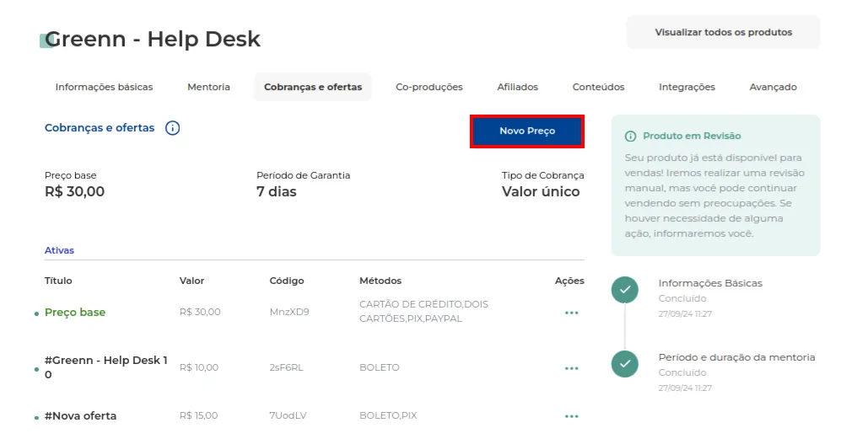This screenshot has width=868, height=439.
Task: Click the Produto em Revisão info icon
Action: click(x=630, y=136)
